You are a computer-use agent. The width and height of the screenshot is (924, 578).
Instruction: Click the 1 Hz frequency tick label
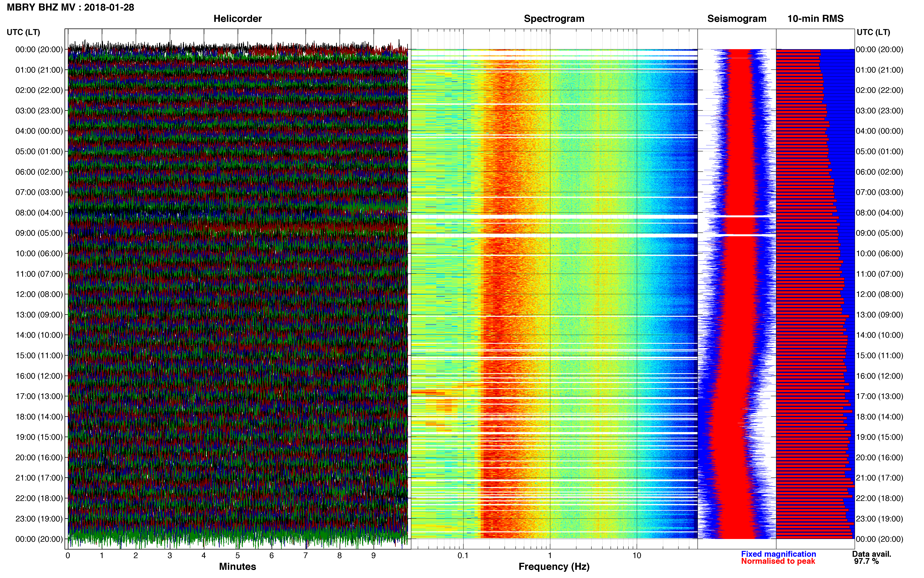[x=550, y=555]
